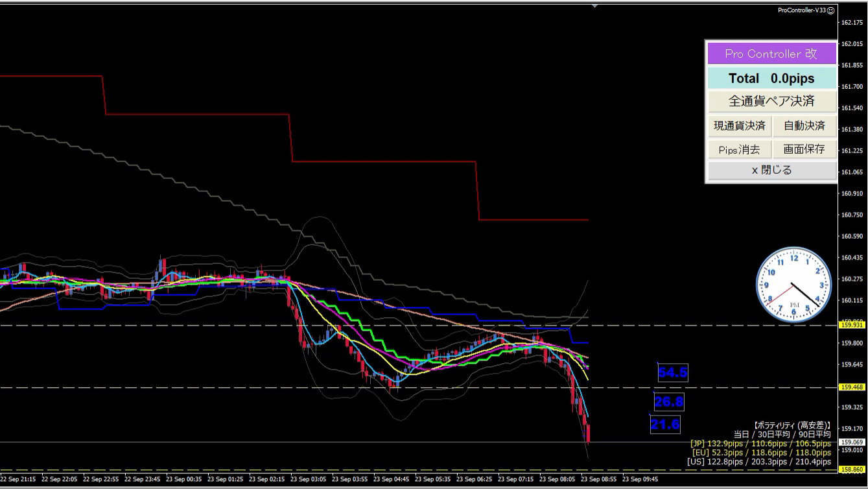Screen dimensions: 868x489
Task: Click the [JP] 132.9pips volatility row
Action: (x=760, y=444)
